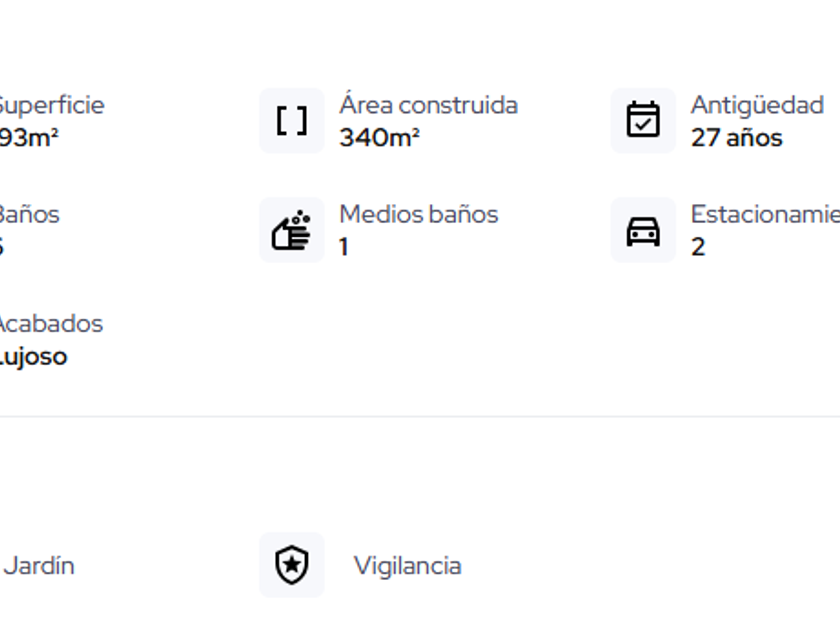Select the Estacionamientos label
The width and height of the screenshot is (840, 630).
click(765, 214)
